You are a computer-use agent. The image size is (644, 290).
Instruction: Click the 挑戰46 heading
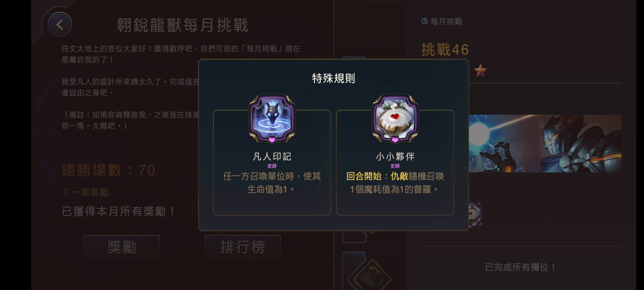tap(445, 50)
